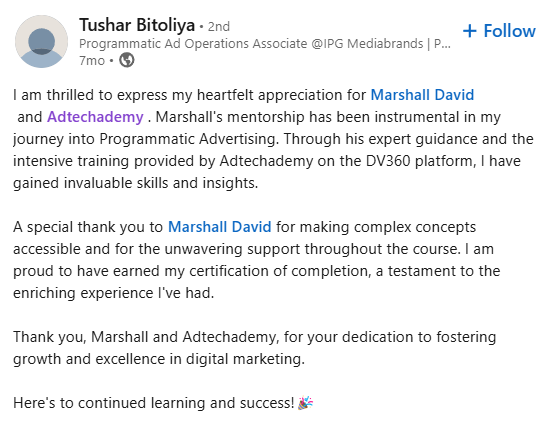The image size is (551, 424).
Task: Open Tushar Bitoliya's profile avatar
Action: click(41, 41)
